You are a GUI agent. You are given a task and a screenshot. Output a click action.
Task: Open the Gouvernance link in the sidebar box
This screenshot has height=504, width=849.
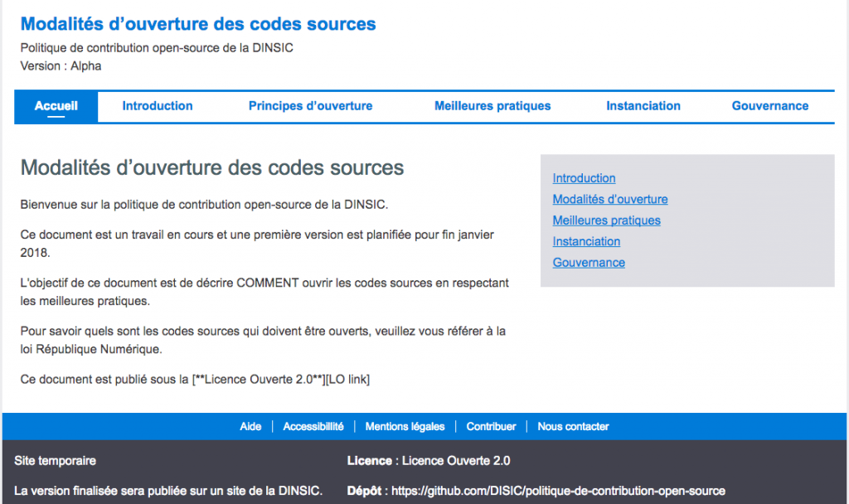[x=589, y=263]
